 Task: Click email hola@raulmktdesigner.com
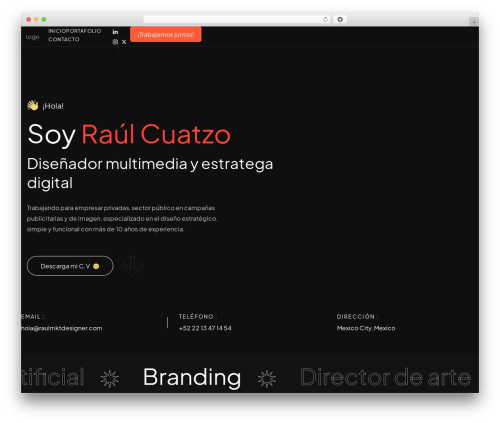click(x=62, y=328)
